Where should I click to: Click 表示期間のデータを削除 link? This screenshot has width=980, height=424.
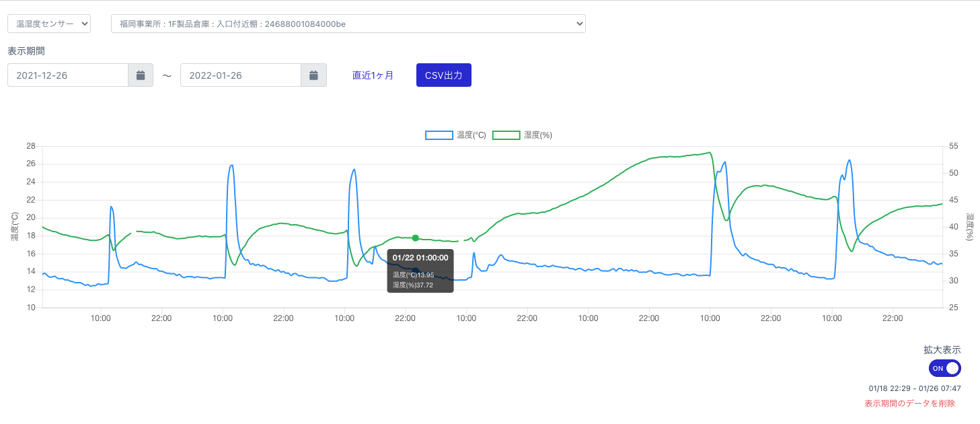pyautogui.click(x=909, y=403)
